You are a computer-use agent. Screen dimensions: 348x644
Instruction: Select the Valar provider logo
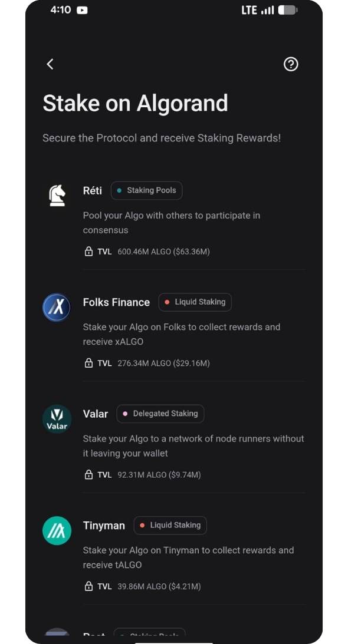[x=57, y=419]
